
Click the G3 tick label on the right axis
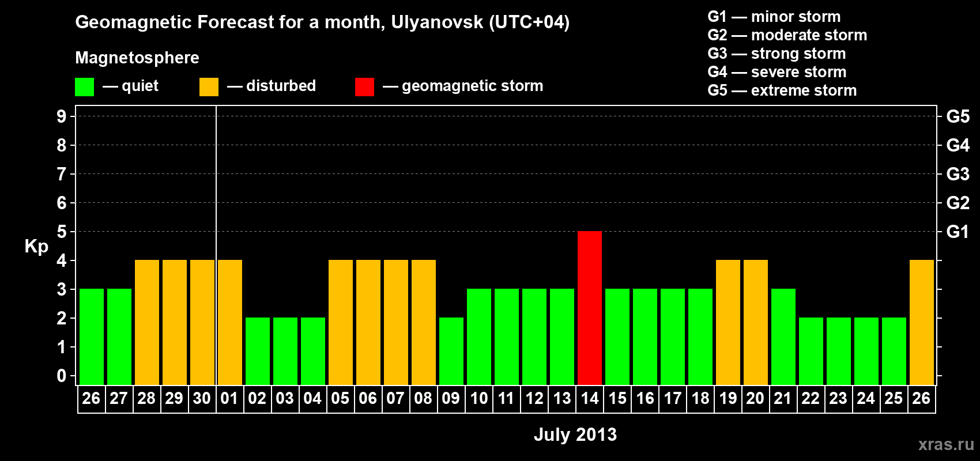click(x=958, y=174)
